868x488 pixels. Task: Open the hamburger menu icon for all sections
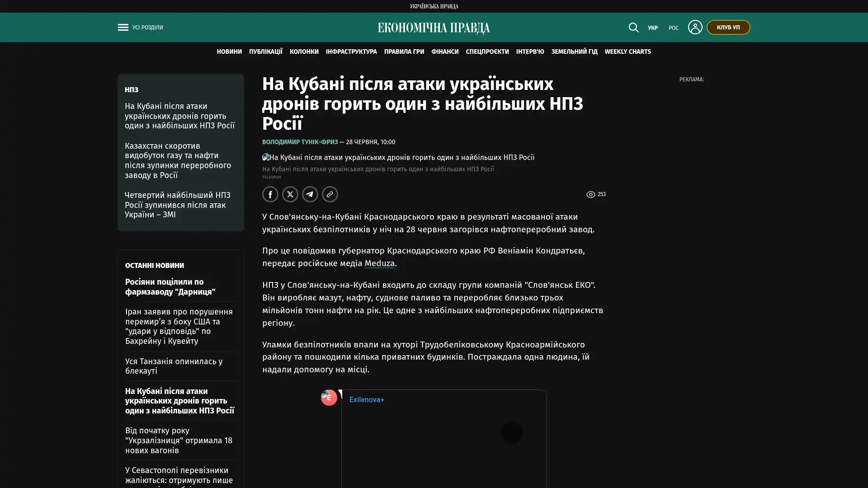tap(123, 28)
